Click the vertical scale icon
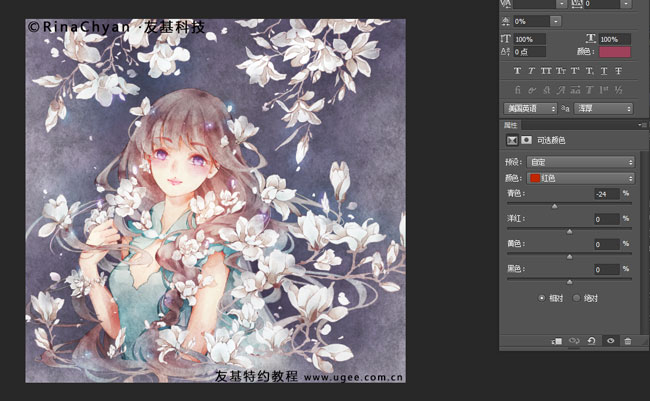The width and height of the screenshot is (650, 401). [505, 39]
